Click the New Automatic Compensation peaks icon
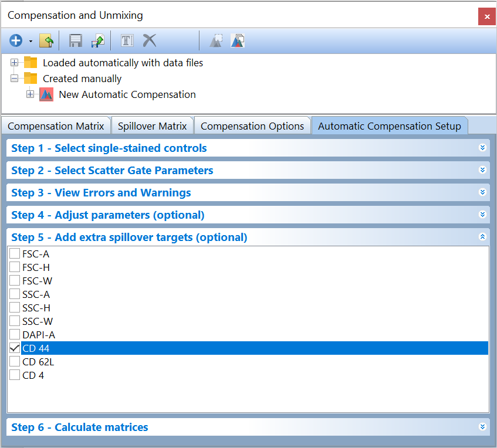497x448 pixels. (46, 94)
